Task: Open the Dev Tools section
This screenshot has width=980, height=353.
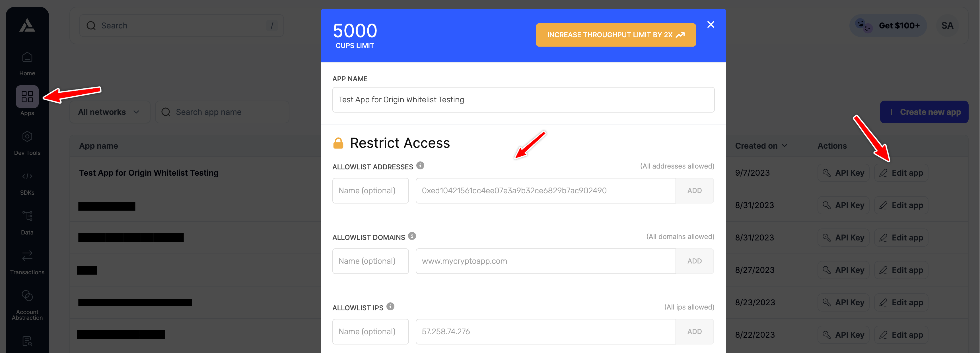Action: 27,142
